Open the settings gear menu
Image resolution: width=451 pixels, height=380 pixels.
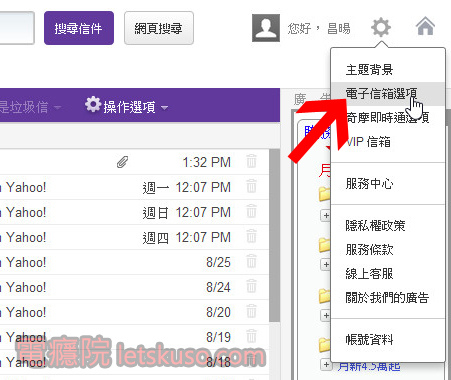pos(381,28)
